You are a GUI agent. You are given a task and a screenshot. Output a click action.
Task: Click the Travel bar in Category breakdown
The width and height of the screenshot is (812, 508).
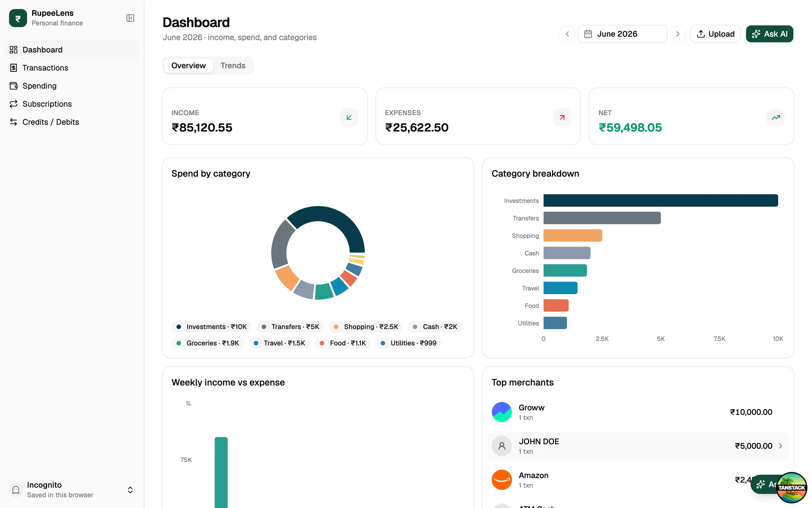pos(560,288)
